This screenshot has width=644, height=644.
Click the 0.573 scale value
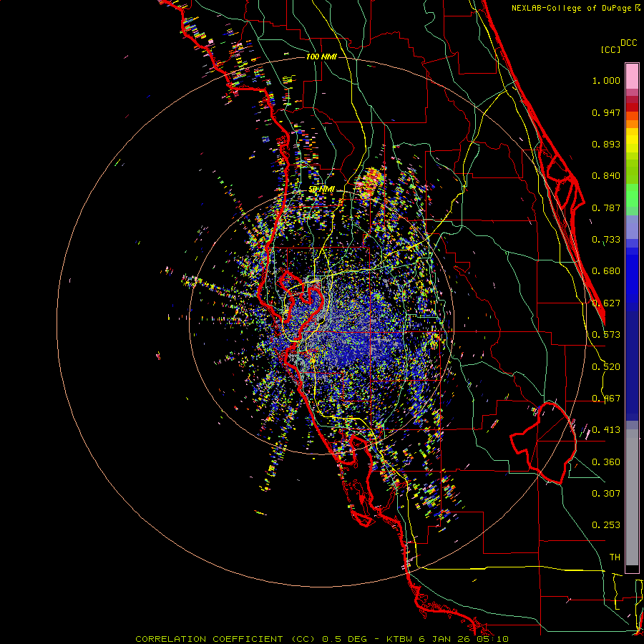606,335
